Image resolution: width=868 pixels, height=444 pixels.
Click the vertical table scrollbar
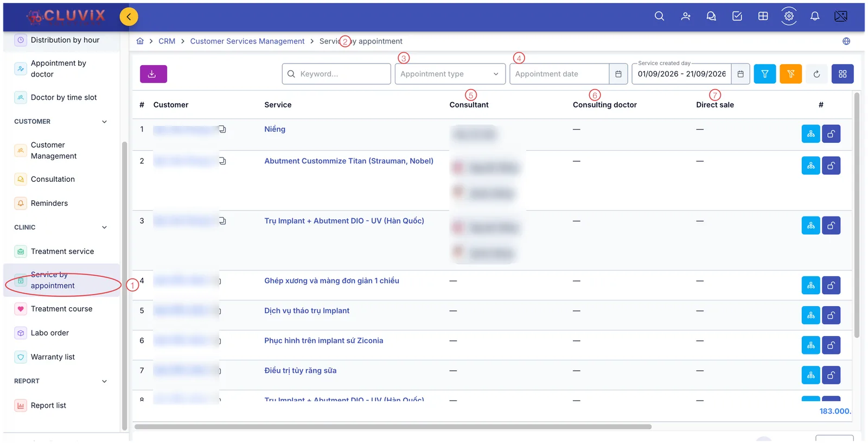(857, 215)
